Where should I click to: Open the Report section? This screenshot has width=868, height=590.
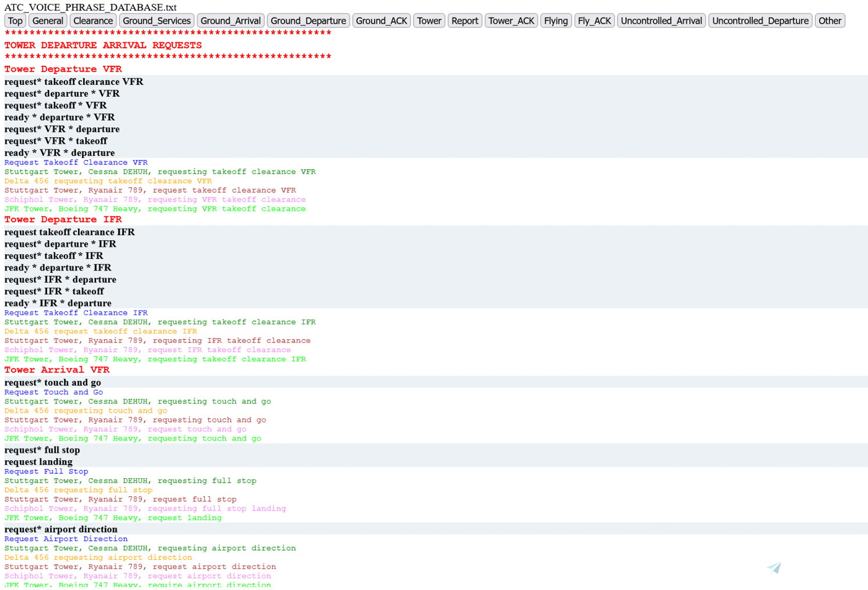(464, 20)
